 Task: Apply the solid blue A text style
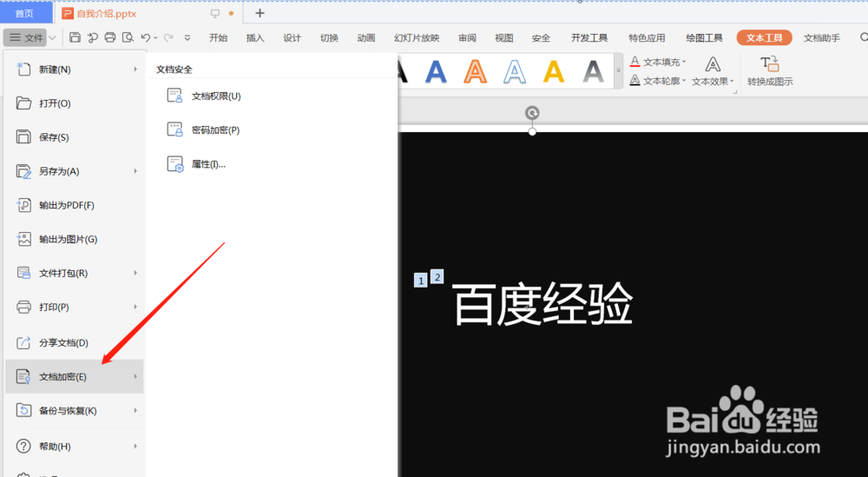coord(436,71)
